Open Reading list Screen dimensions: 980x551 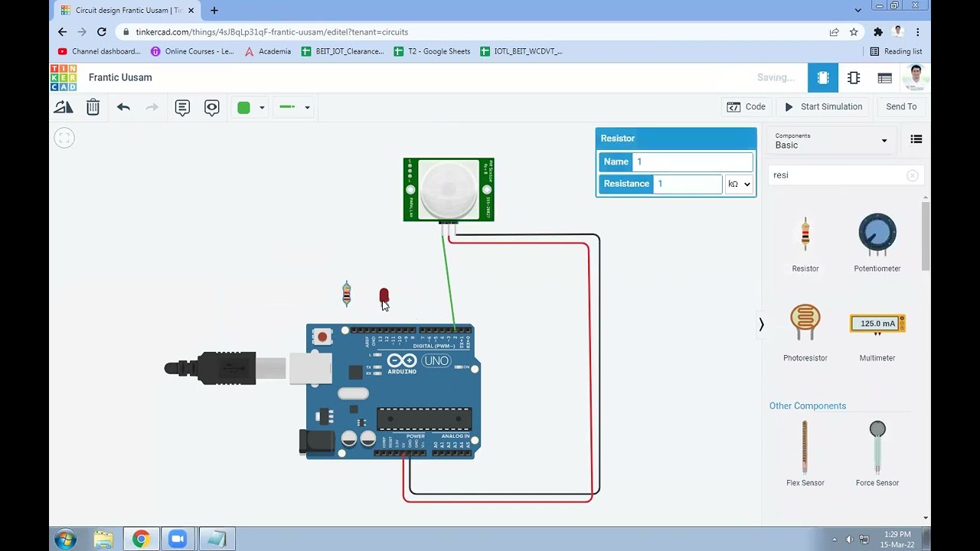click(896, 51)
